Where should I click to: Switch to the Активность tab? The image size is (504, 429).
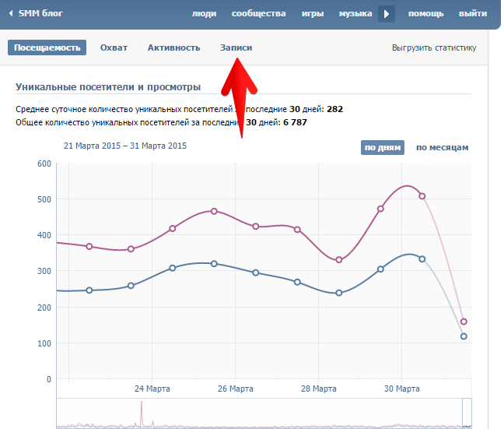[x=173, y=47]
